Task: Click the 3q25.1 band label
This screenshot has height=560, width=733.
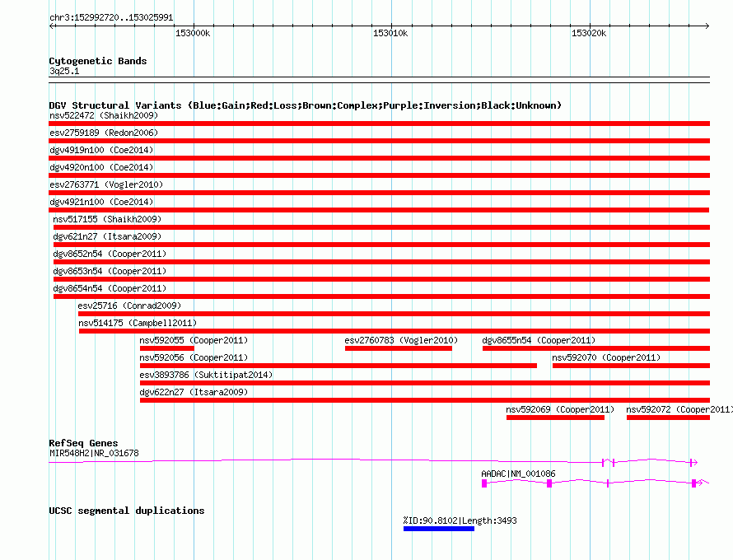Action: [64, 71]
